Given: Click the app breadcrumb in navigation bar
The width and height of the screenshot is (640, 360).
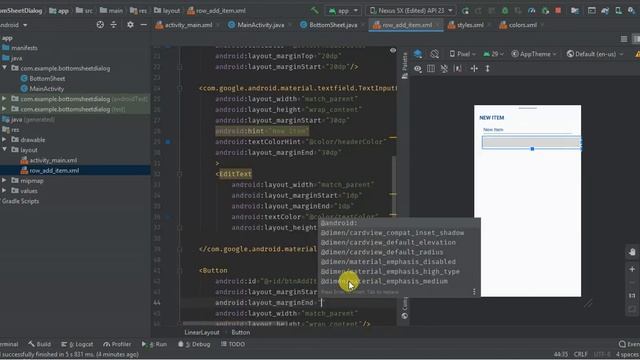Looking at the screenshot, I should click(x=59, y=11).
